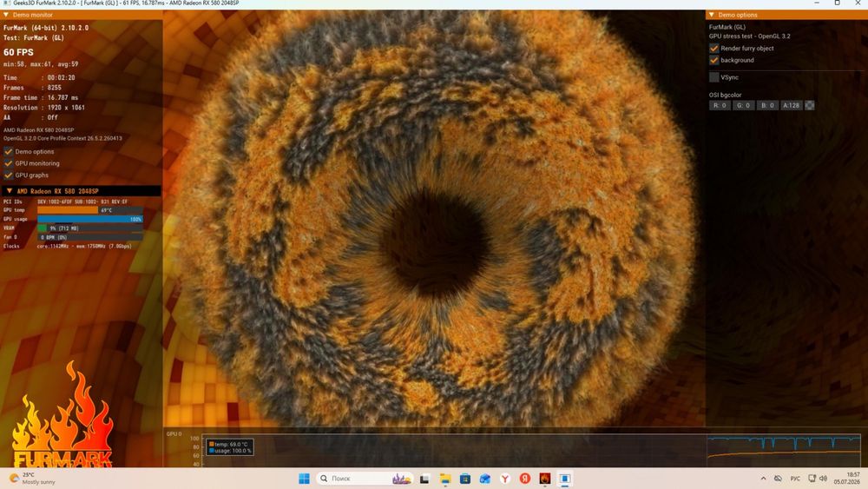Click the temp/usage graph legend box
Viewport: 868px width, 489px height.
230,447
